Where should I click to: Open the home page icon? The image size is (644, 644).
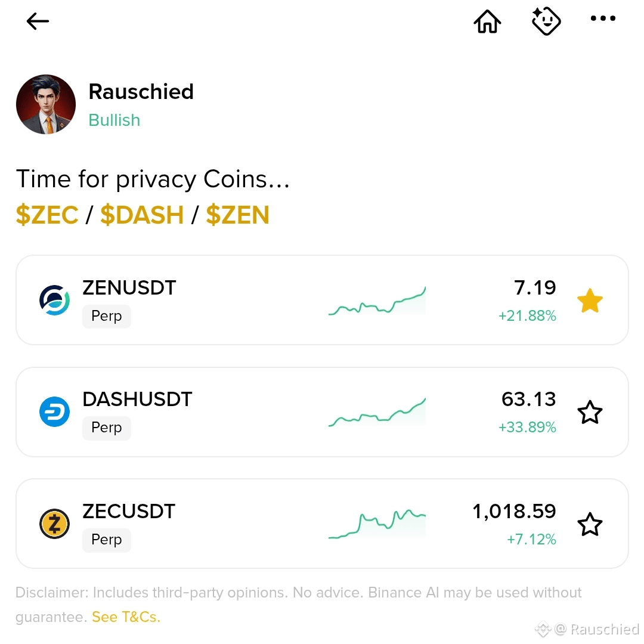487,21
